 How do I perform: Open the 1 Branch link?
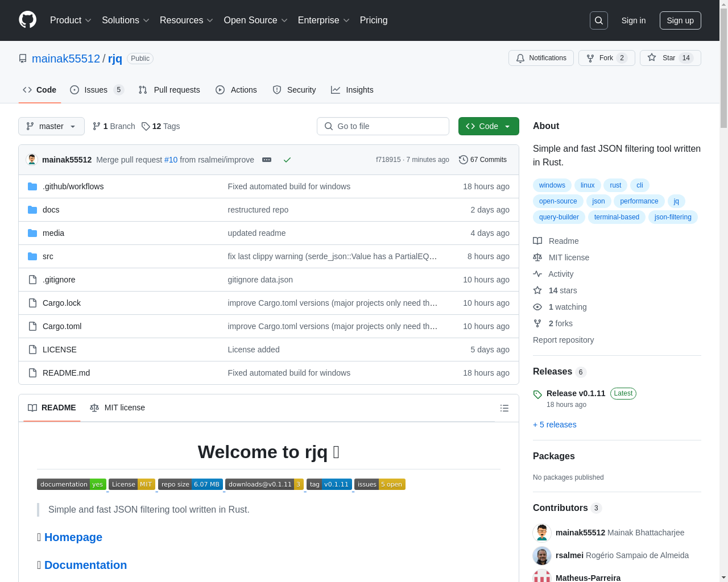point(114,126)
